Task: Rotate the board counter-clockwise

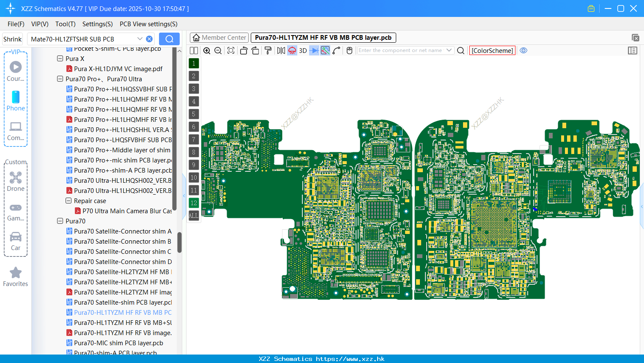Action: (x=244, y=51)
